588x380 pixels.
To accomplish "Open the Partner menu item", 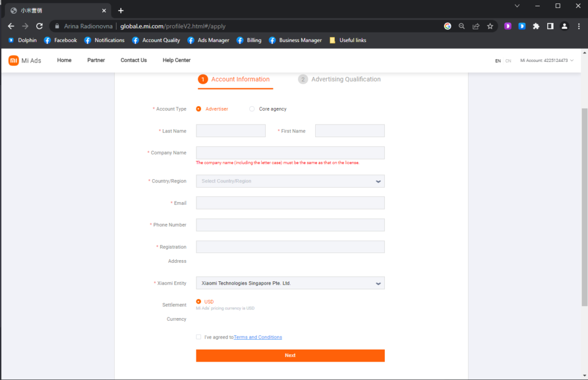I will [96, 60].
